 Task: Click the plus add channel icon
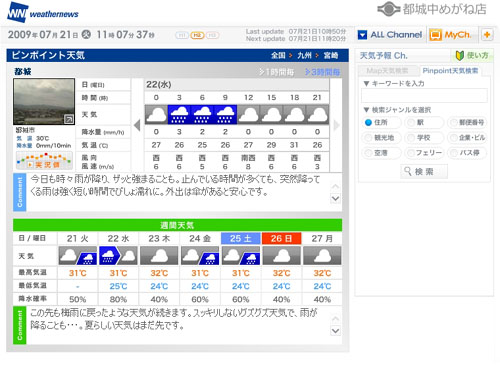487,34
